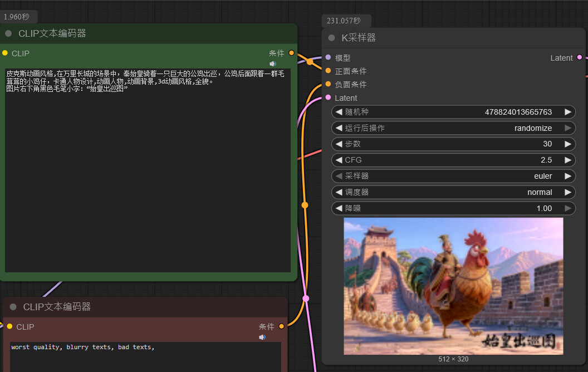Click the 正面条件 input socket
Image resolution: width=588 pixels, height=372 pixels.
point(328,71)
